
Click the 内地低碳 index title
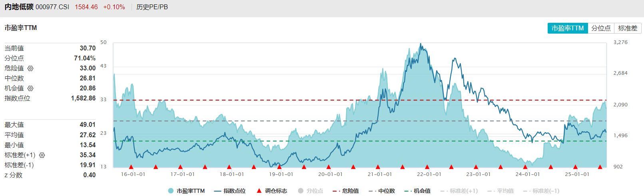(19, 7)
